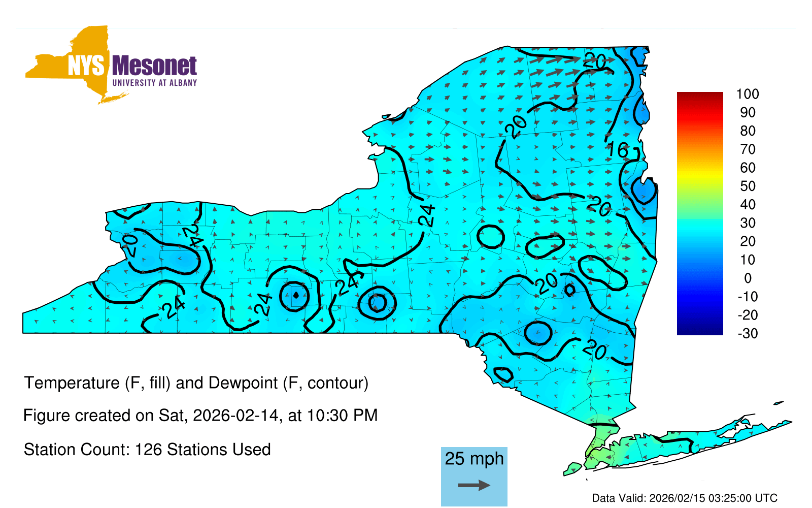Click the "25 mph" wind scale text
This screenshot has height=508, width=812.
point(474,459)
